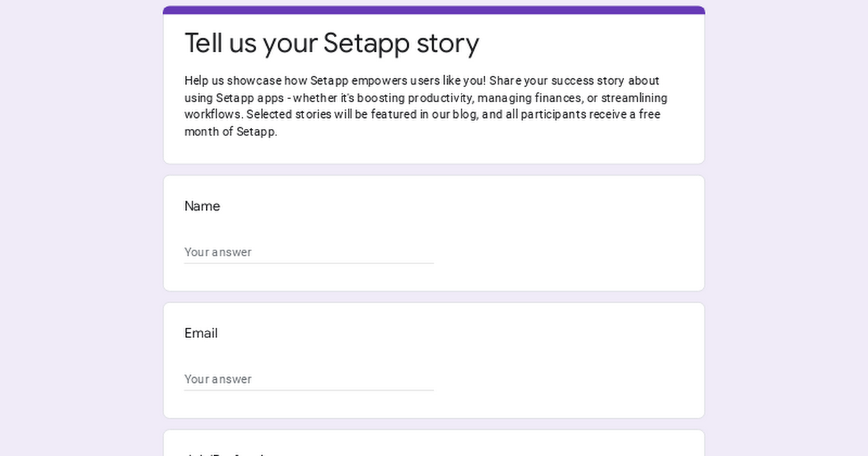Click the "Email" question label

click(201, 334)
